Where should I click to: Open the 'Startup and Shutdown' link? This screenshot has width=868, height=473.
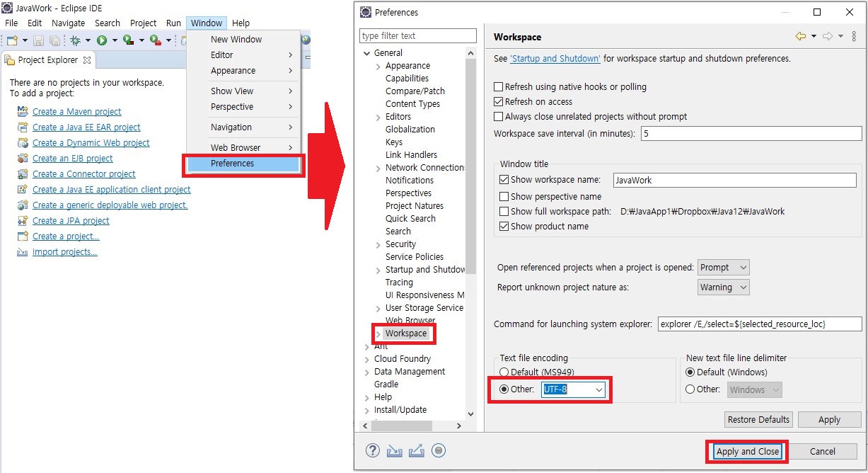click(x=555, y=59)
